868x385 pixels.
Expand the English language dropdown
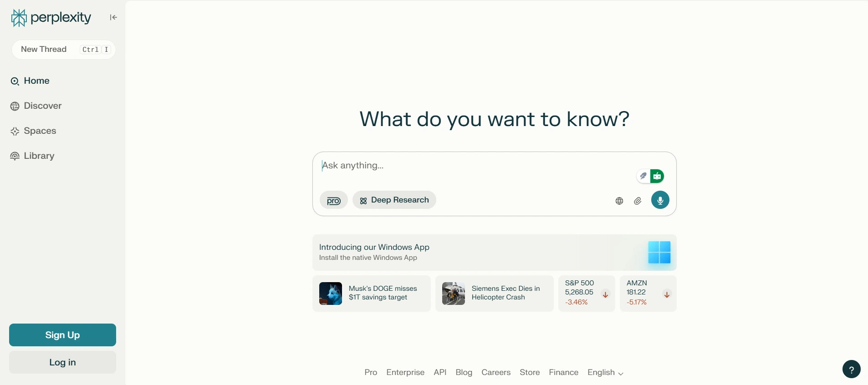(x=605, y=373)
